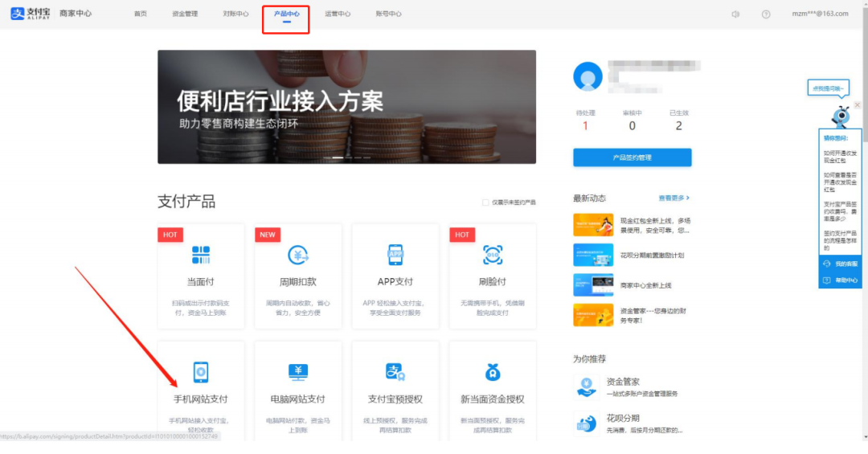
Task: Click the Alipay logo in the header
Action: click(x=31, y=14)
